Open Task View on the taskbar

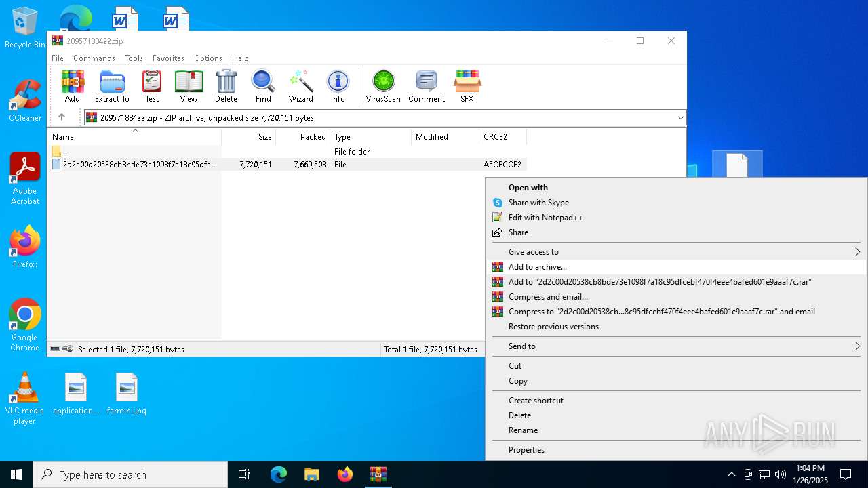(244, 474)
